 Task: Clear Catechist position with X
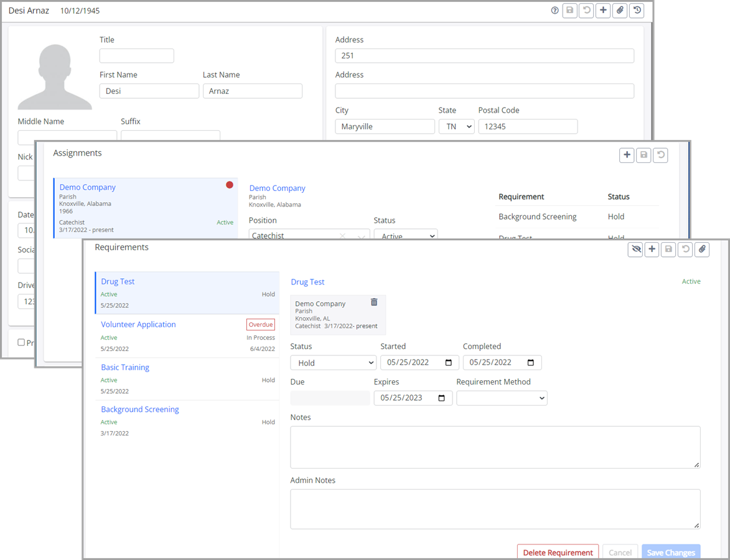[343, 236]
